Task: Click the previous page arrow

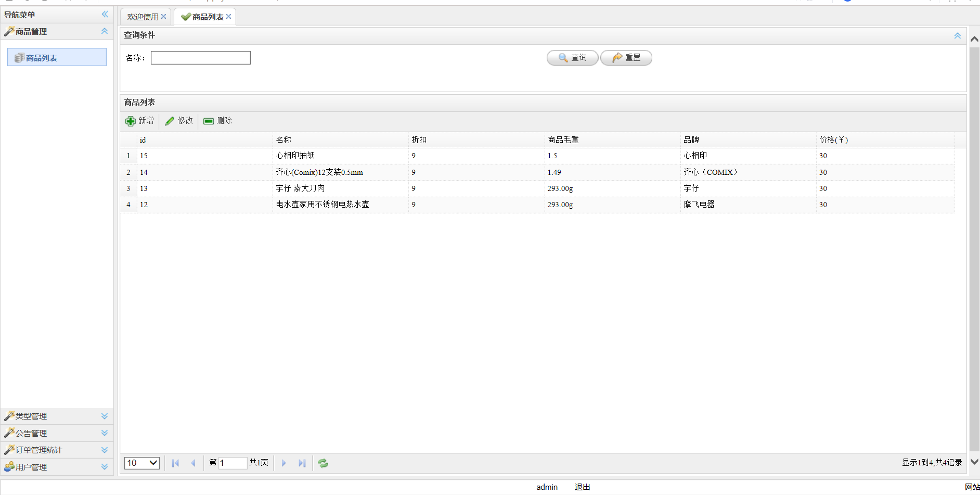Action: point(193,463)
